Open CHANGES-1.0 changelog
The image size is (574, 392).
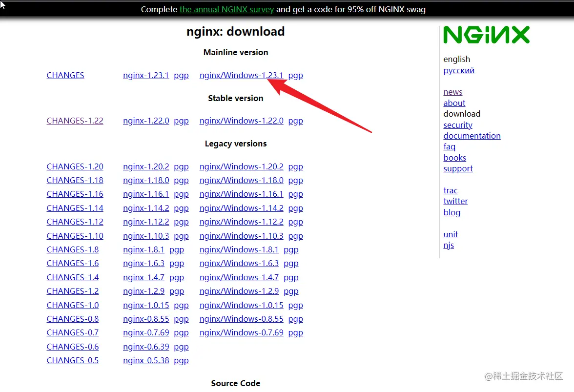click(x=72, y=305)
